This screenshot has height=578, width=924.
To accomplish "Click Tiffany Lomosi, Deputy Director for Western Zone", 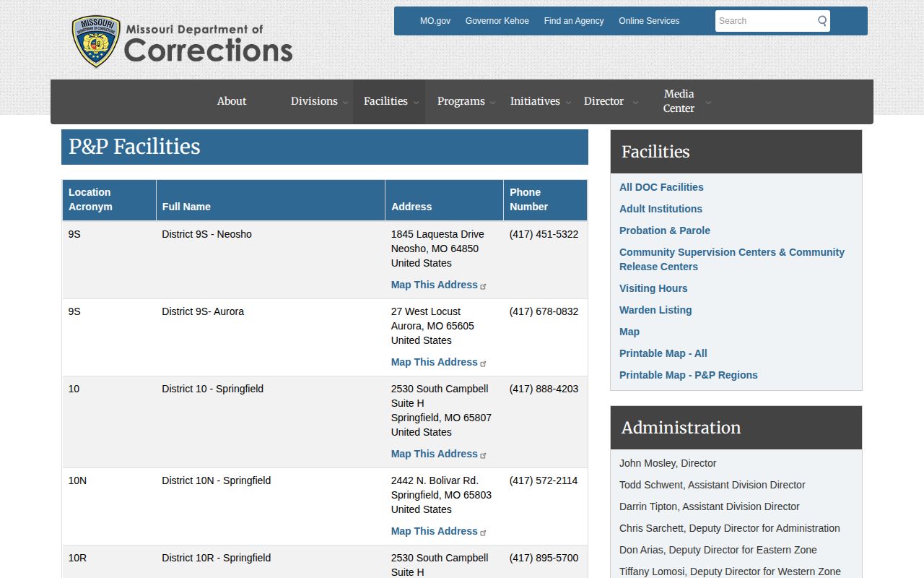I will tap(730, 571).
